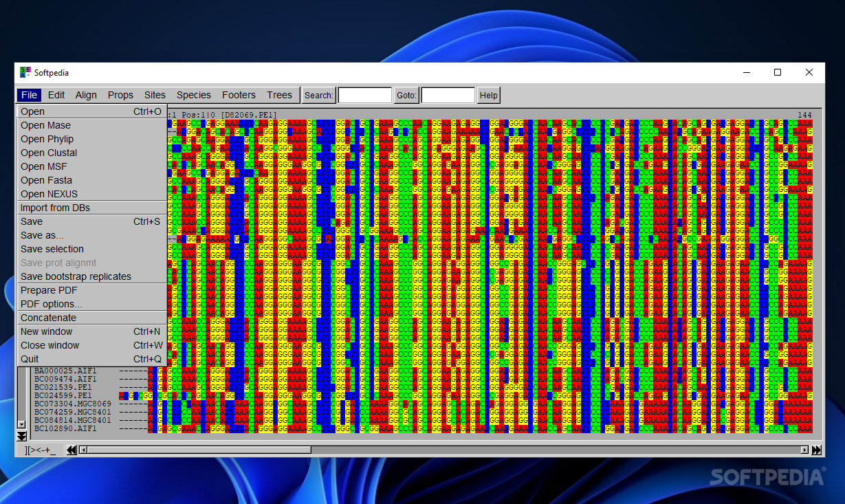845x504 pixels.
Task: Select Quit from the File menu
Action: pos(92,359)
